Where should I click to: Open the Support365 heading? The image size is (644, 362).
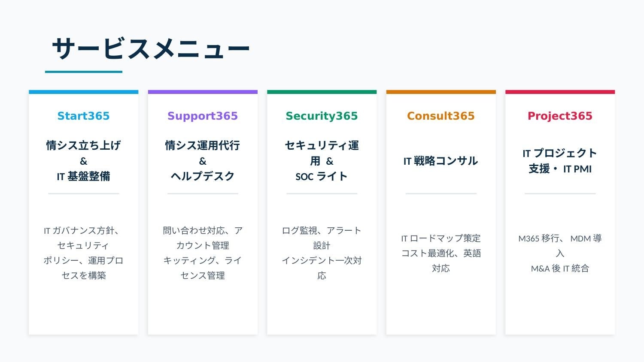203,116
